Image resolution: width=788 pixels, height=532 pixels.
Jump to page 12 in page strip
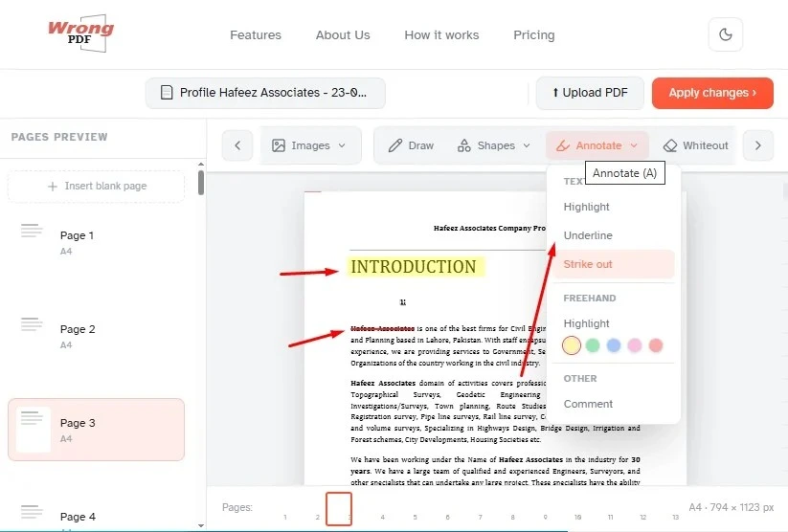coord(642,517)
